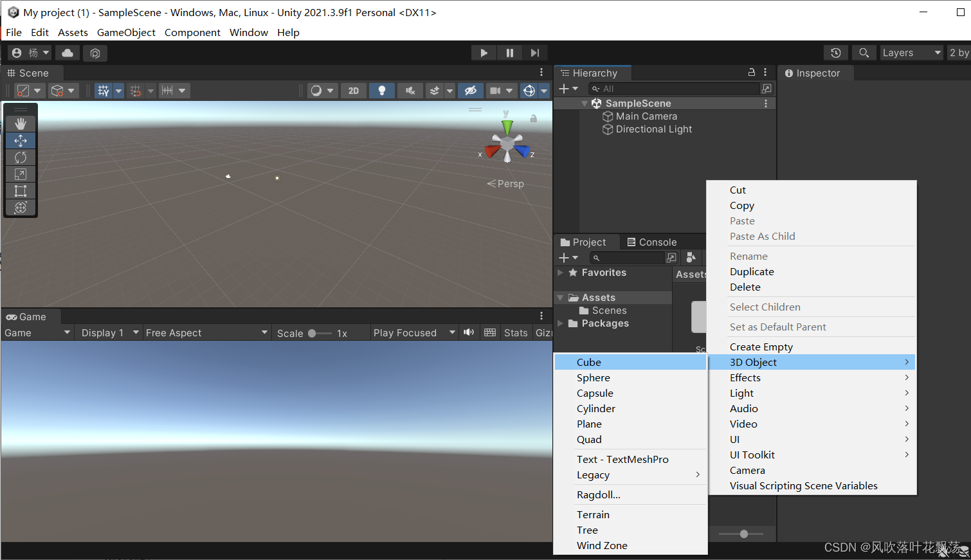The height and width of the screenshot is (560, 971).
Task: Switch the Persp projection label
Action: 505,184
